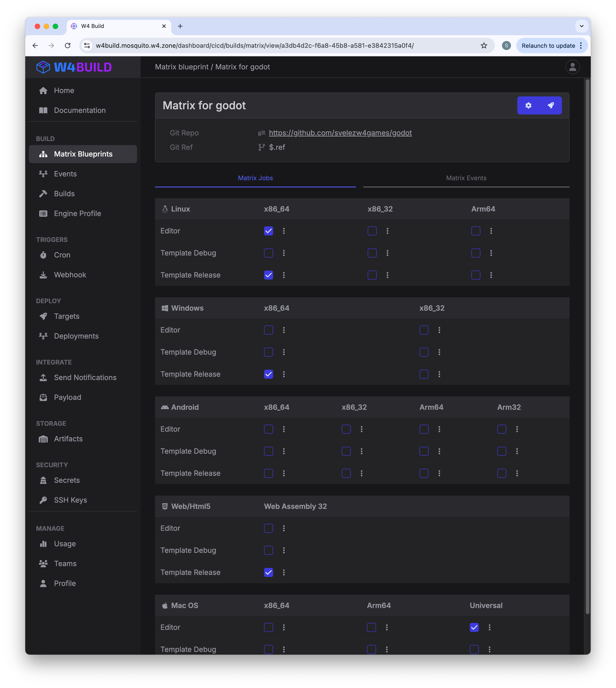Image resolution: width=616 pixels, height=688 pixels.
Task: Click Relaunch to update button
Action: coord(548,46)
